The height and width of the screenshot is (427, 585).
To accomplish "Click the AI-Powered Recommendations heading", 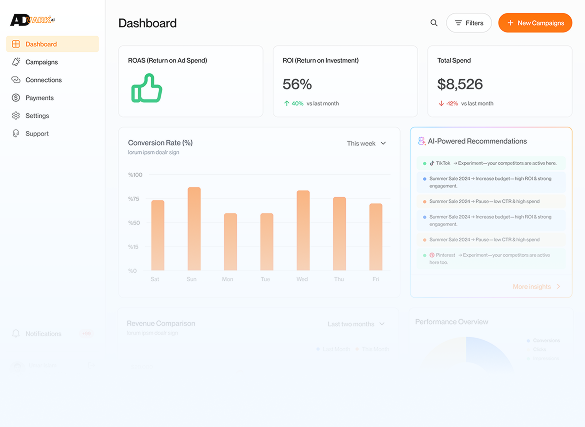I will (x=477, y=141).
